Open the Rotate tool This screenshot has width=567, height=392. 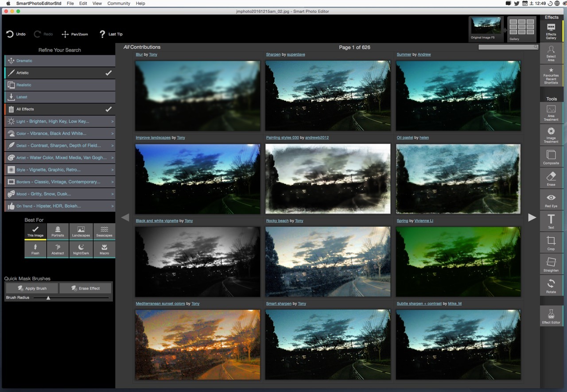pos(551,286)
